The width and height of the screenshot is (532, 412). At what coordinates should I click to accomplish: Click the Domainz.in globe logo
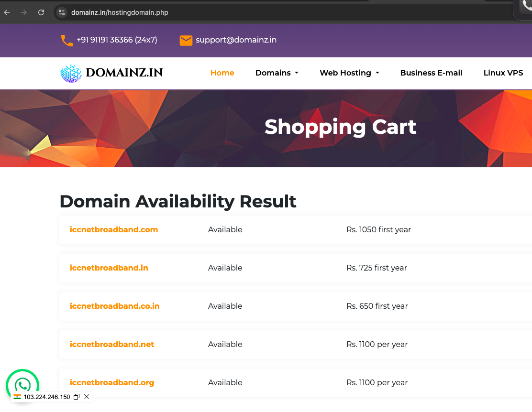click(x=71, y=73)
